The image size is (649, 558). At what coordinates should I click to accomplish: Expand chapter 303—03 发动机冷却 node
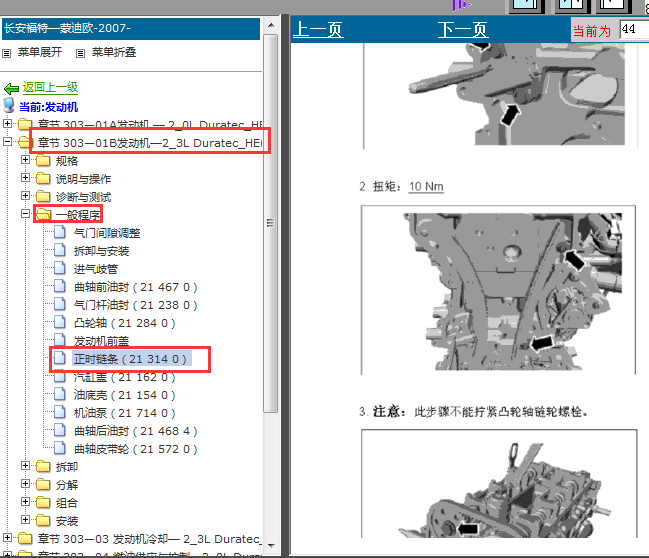(7, 538)
